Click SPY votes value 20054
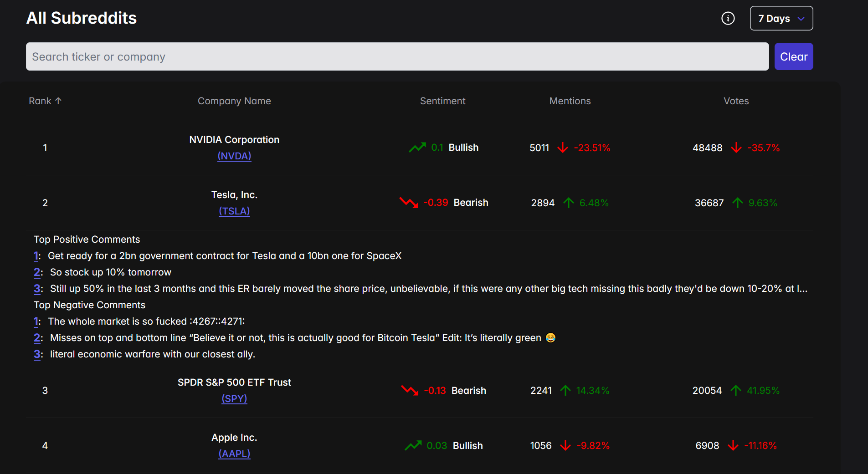868x474 pixels. [x=707, y=390]
